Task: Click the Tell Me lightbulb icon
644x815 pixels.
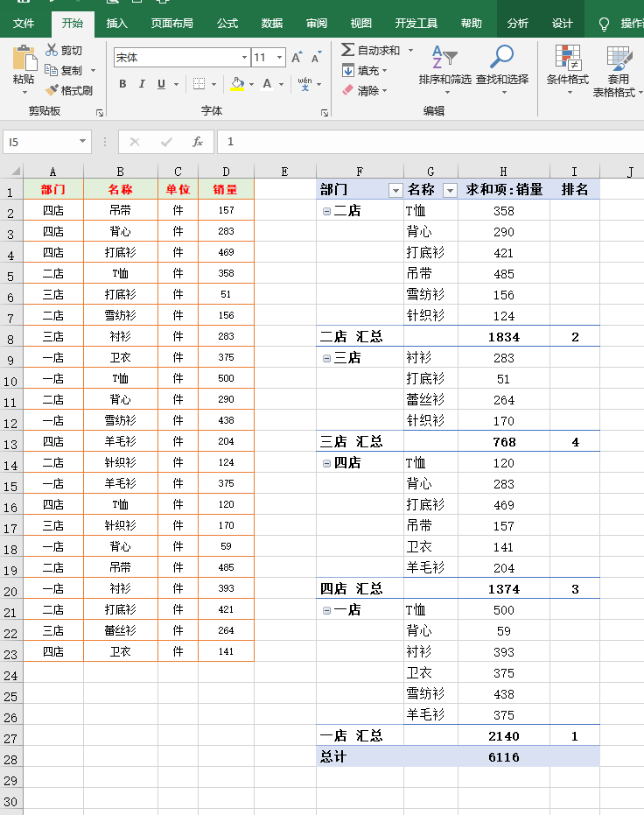Action: point(604,24)
